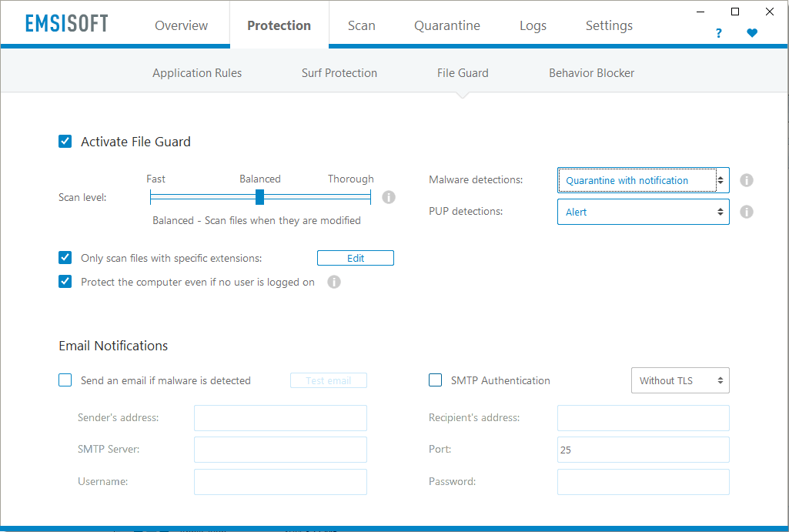Click the Email Notifications heading
Screen dimensions: 789x532
click(x=113, y=346)
